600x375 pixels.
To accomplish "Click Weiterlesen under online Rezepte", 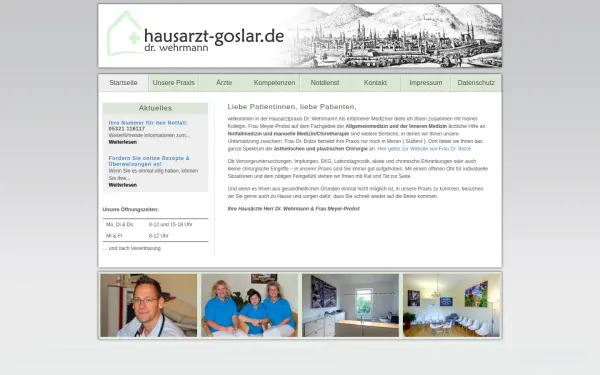I will (x=122, y=185).
